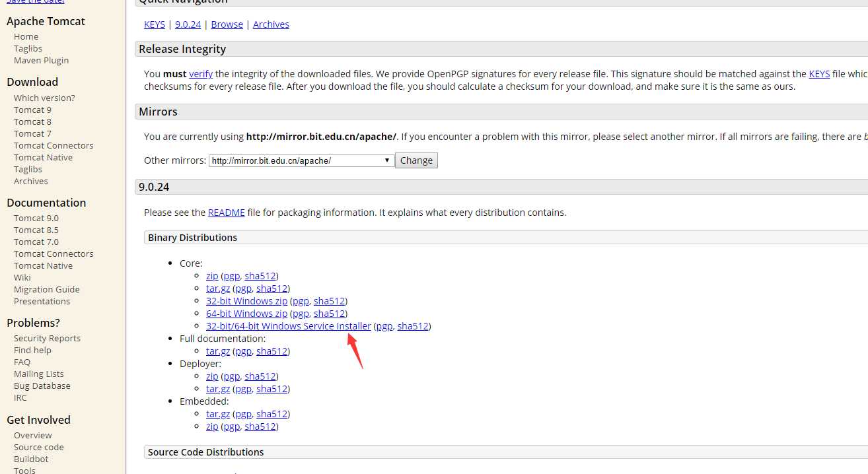Click KEYS link in Release Integrity text
Image resolution: width=868 pixels, height=474 pixels.
pyautogui.click(x=819, y=74)
